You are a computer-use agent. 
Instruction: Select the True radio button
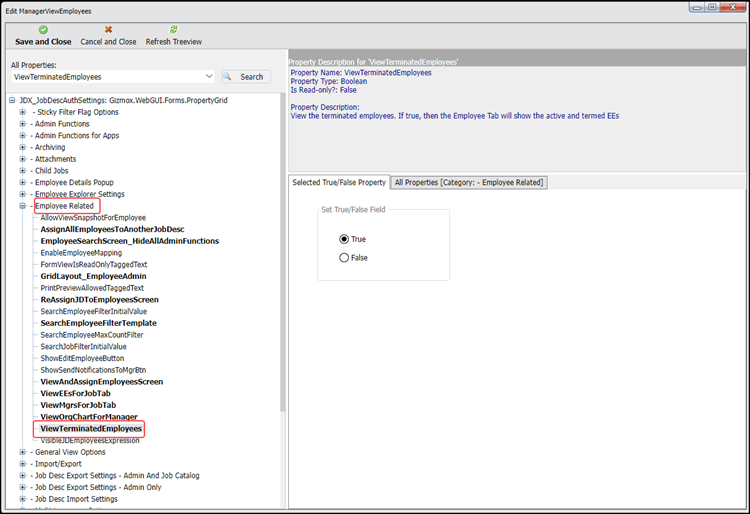pos(345,239)
